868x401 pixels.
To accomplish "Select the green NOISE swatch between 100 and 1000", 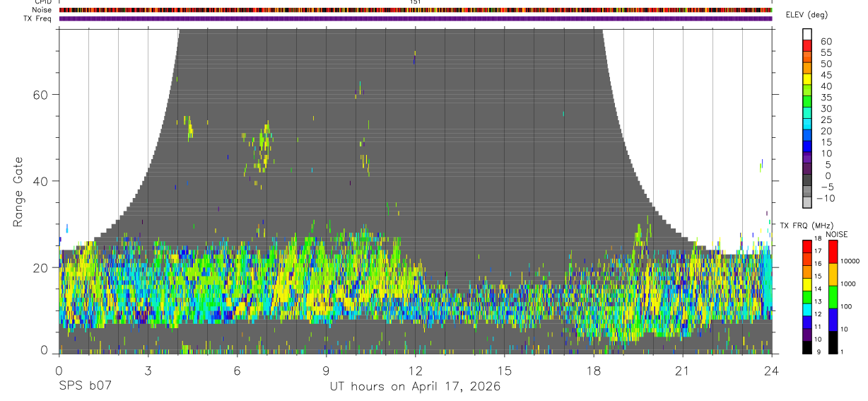I will [833, 297].
